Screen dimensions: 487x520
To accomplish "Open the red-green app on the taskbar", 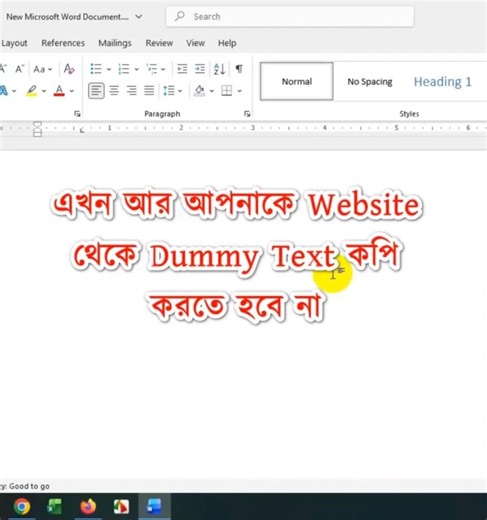I will [121, 507].
